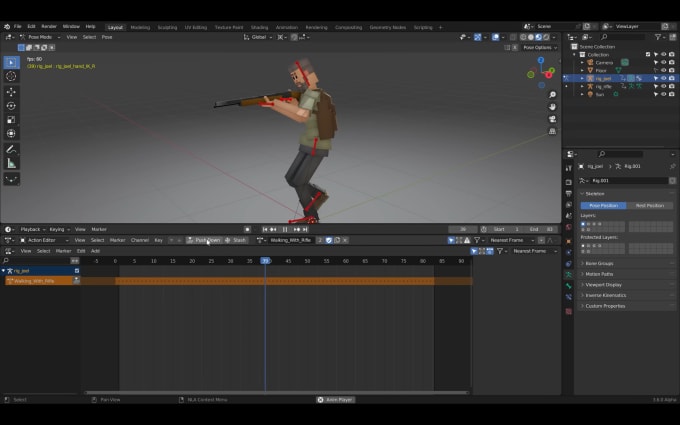The image size is (680, 425).
Task: Click the Push Down button
Action: [204, 240]
